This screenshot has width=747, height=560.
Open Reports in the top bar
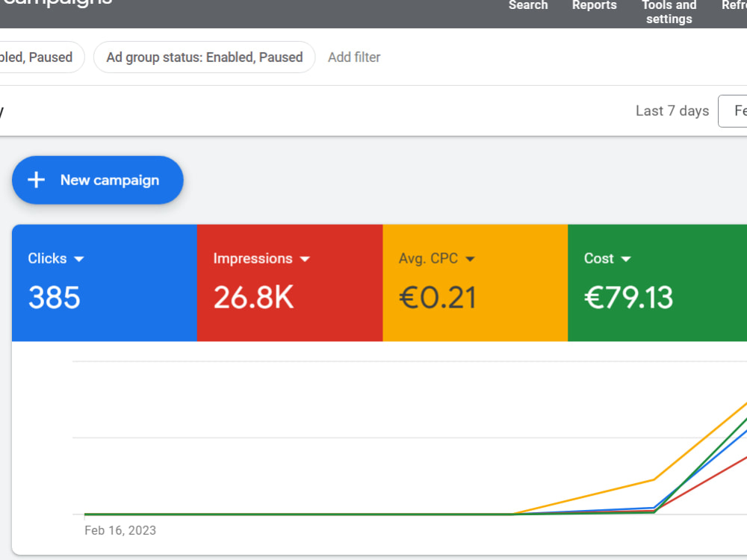[x=594, y=6]
